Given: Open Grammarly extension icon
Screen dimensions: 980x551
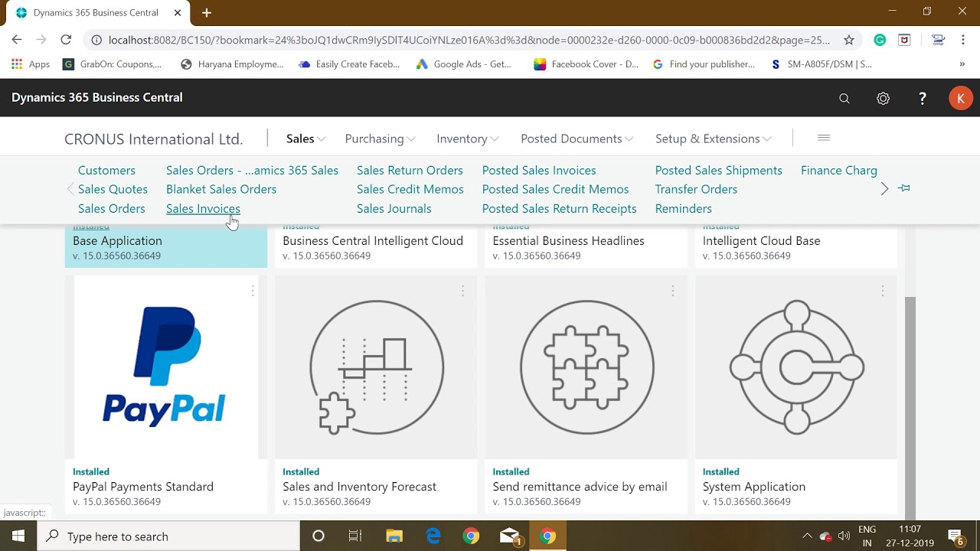Looking at the screenshot, I should pos(880,40).
